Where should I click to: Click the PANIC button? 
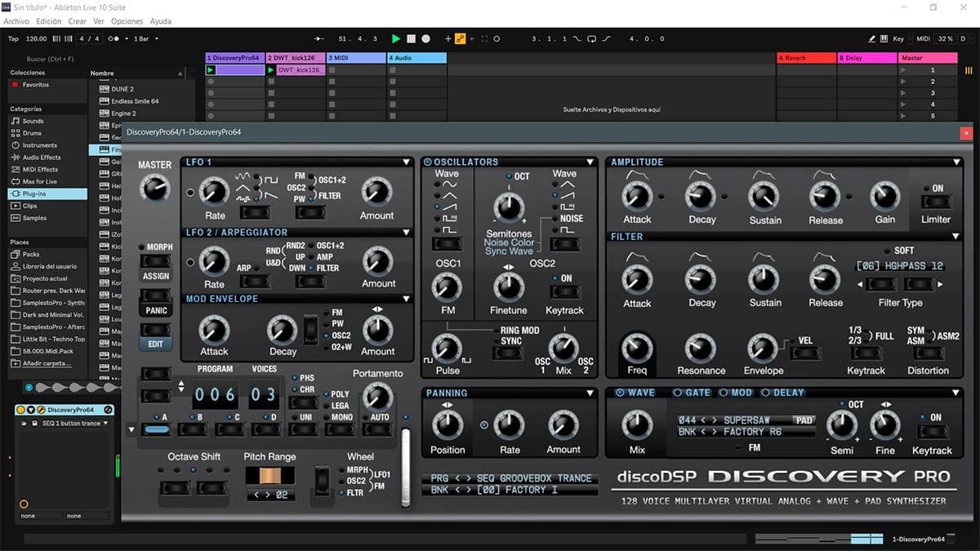click(155, 295)
